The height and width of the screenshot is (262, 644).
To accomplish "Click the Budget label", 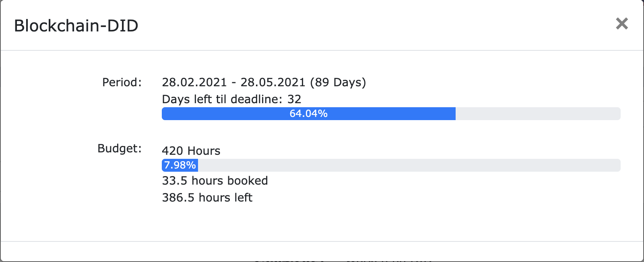I will tap(119, 148).
